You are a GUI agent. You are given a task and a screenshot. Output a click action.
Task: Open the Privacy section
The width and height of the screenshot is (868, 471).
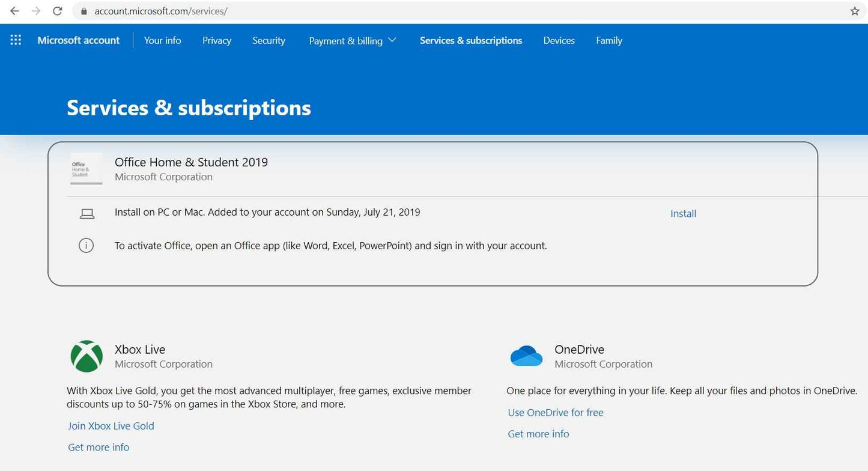click(x=216, y=40)
